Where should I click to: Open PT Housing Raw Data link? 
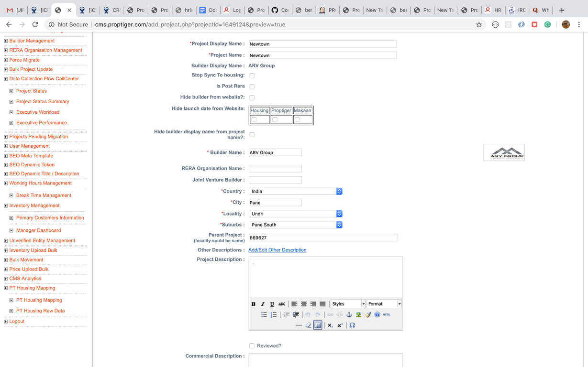[x=40, y=311]
